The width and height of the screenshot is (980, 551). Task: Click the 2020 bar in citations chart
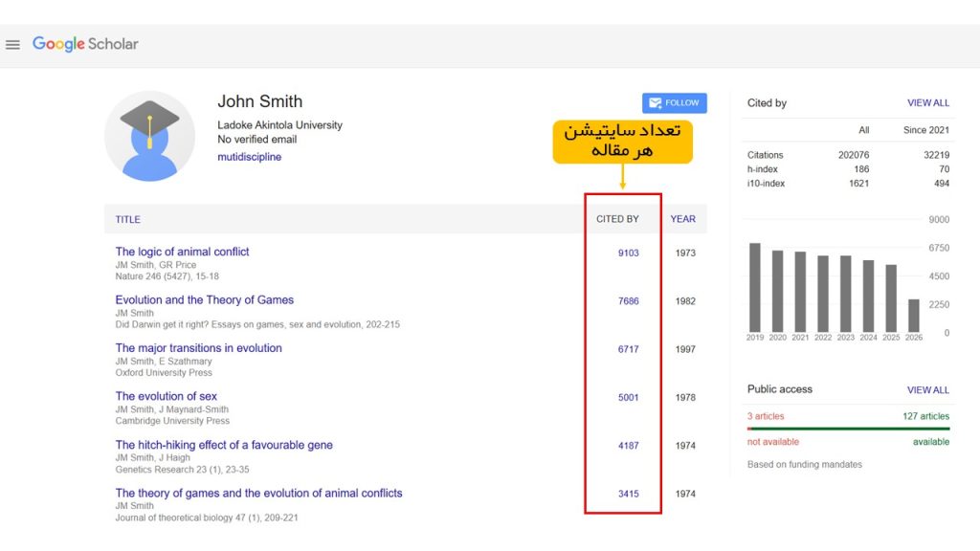[777, 291]
